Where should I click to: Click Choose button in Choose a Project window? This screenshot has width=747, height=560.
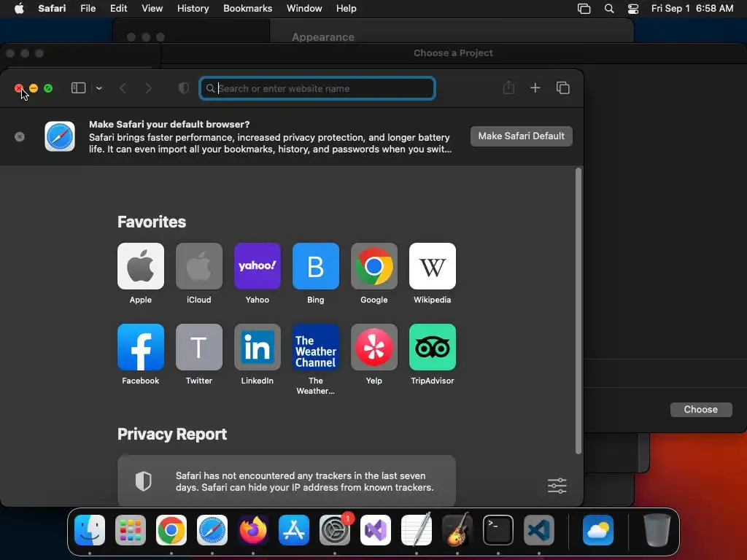click(701, 410)
